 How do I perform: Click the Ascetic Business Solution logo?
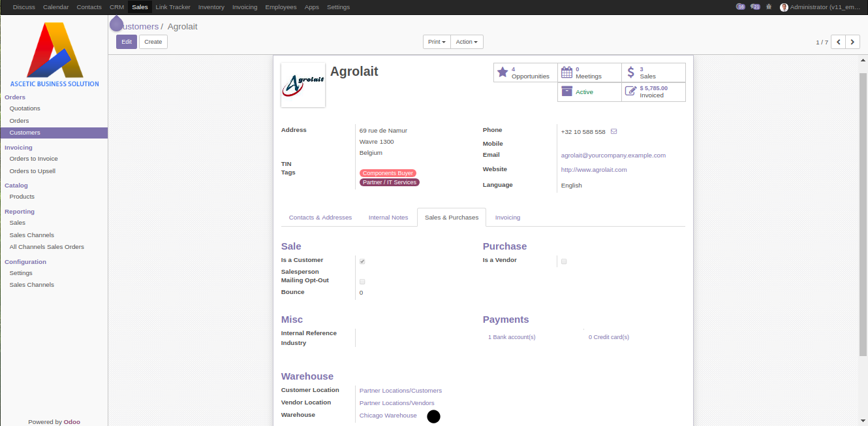coord(55,55)
